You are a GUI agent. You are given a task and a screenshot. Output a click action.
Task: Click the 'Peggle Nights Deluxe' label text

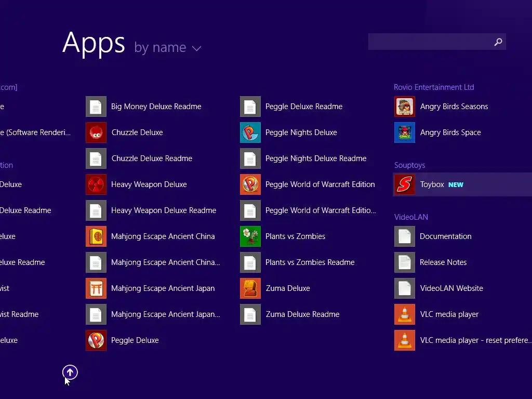pyautogui.click(x=301, y=132)
